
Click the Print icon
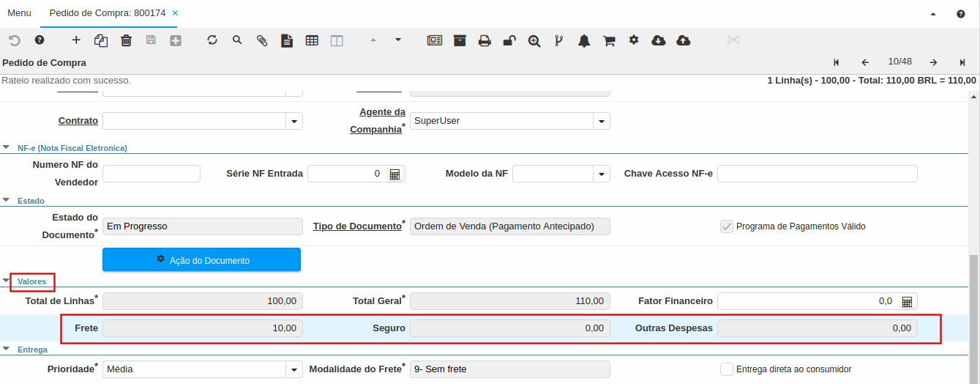click(x=485, y=40)
